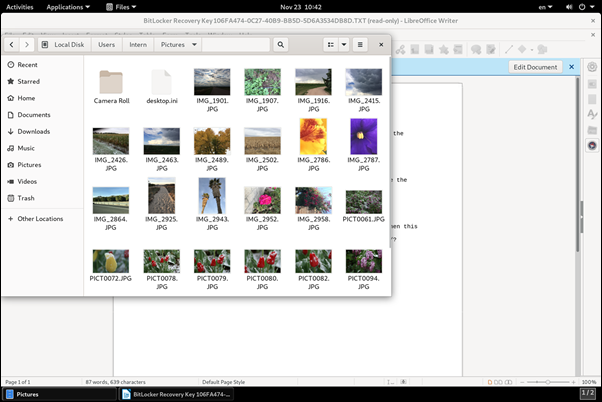Click Insert Footnote icon in Writer toolbar
This screenshot has width=602, height=402.
click(415, 50)
